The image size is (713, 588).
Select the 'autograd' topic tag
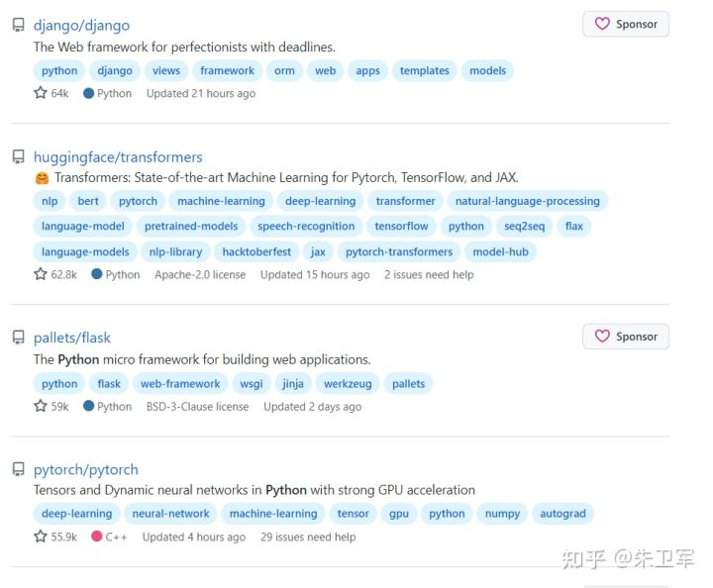562,514
